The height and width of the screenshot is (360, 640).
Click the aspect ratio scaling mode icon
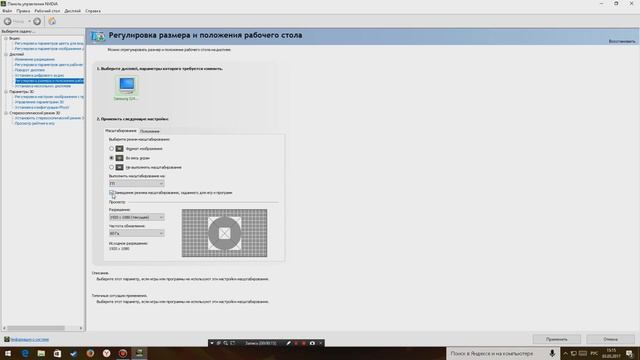119,149
